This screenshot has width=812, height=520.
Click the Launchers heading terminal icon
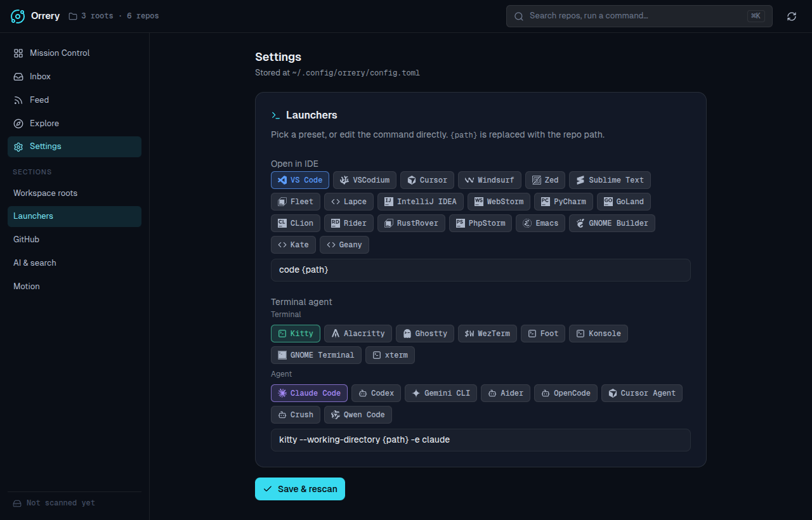275,115
